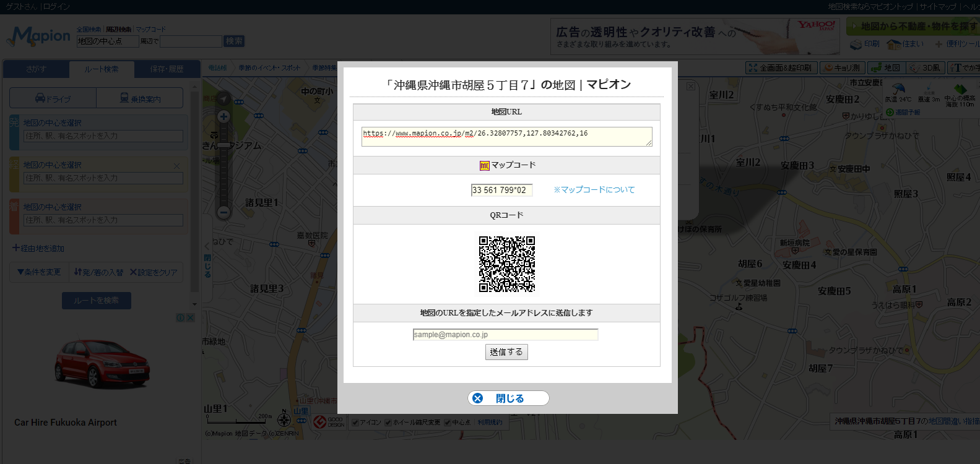This screenshot has width=980, height=464.
Task: Click the ログイン link at top
Action: (56, 7)
